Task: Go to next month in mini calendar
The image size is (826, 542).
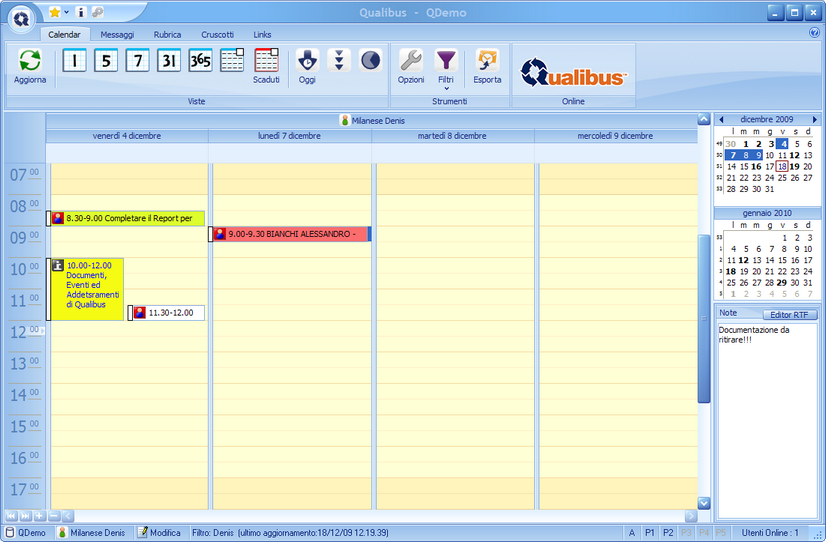Action: pos(814,119)
